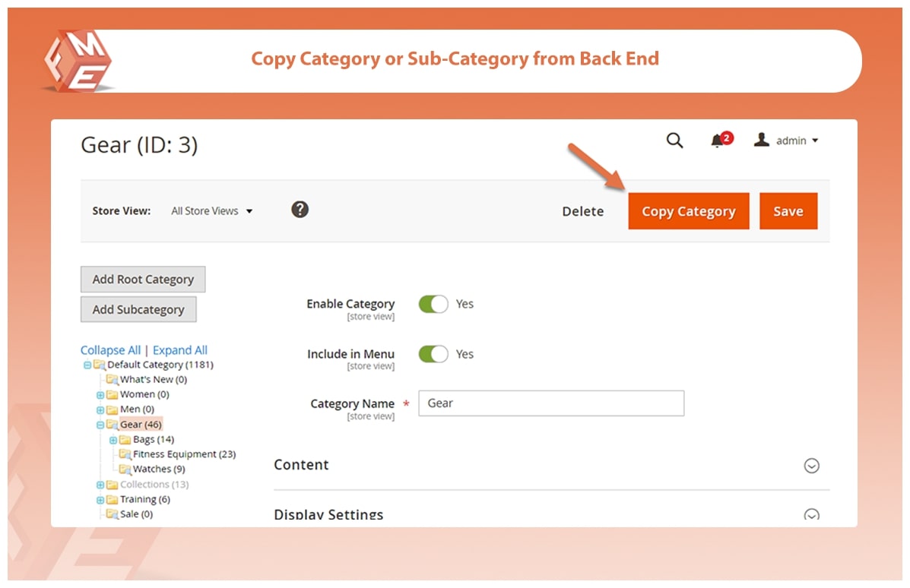This screenshot has height=588, width=910.
Task: Select What's New category in tree
Action: (153, 379)
